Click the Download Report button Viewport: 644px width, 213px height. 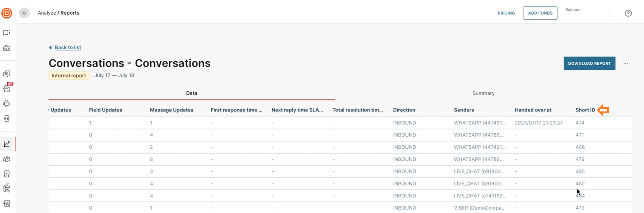[589, 63]
